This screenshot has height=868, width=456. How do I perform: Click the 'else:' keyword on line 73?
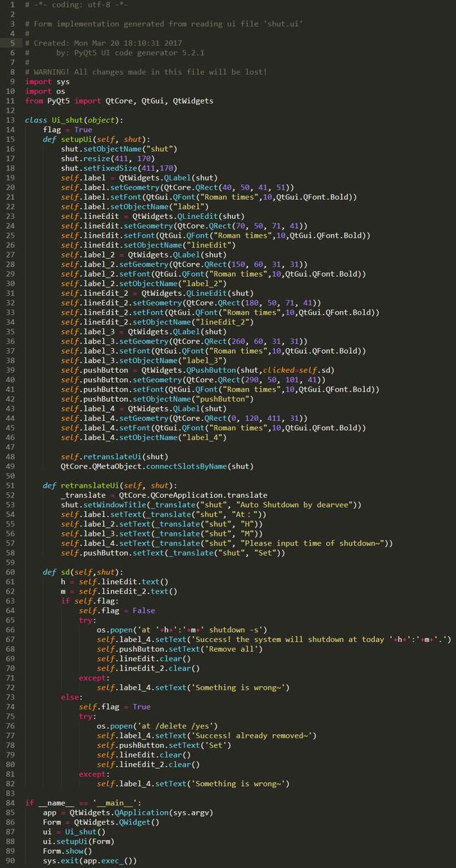point(72,698)
